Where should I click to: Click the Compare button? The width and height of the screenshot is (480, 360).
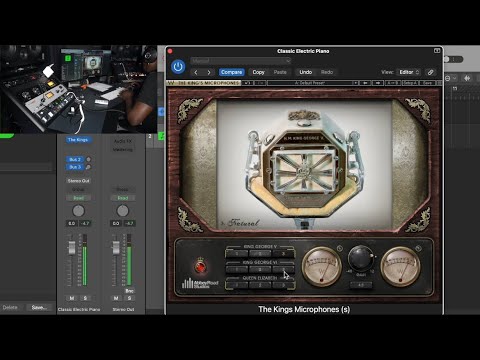(x=231, y=72)
